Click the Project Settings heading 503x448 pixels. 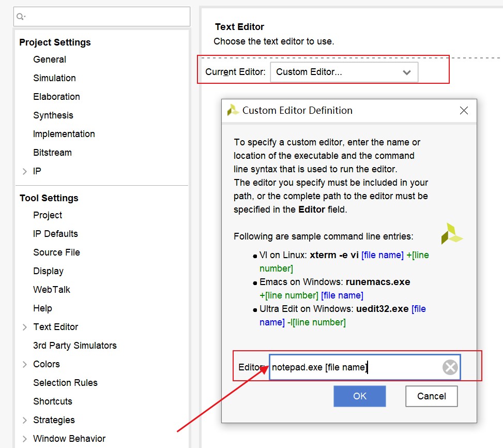[x=55, y=42]
